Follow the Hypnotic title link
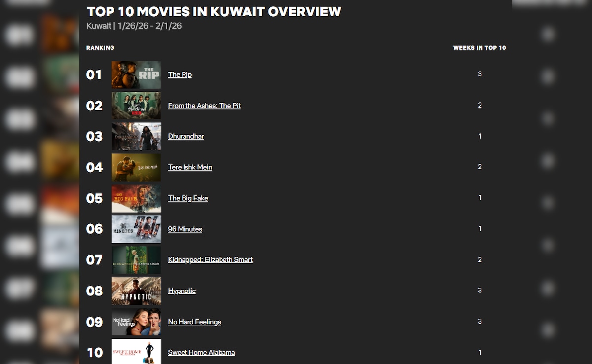 182,291
